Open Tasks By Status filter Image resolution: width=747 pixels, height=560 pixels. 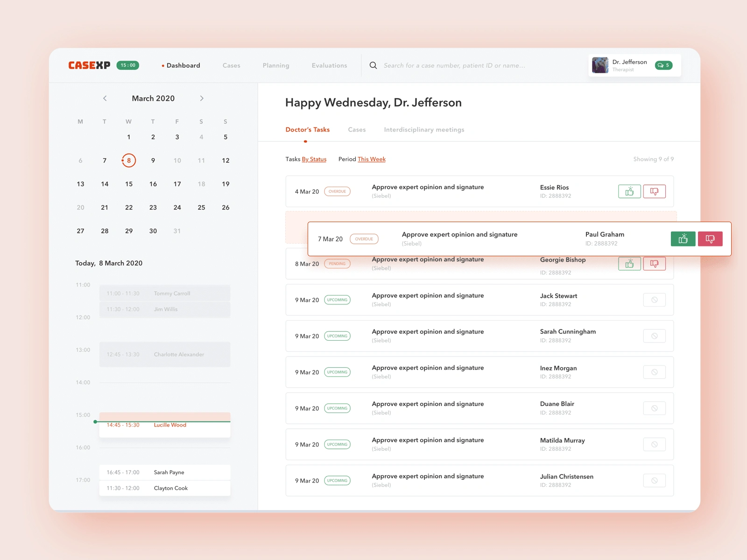(x=314, y=159)
